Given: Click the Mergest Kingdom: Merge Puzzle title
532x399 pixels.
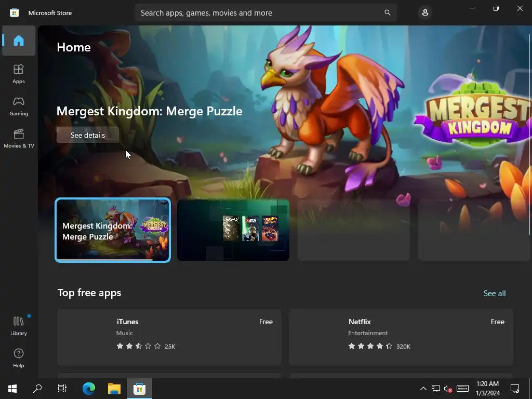Looking at the screenshot, I should pos(149,111).
